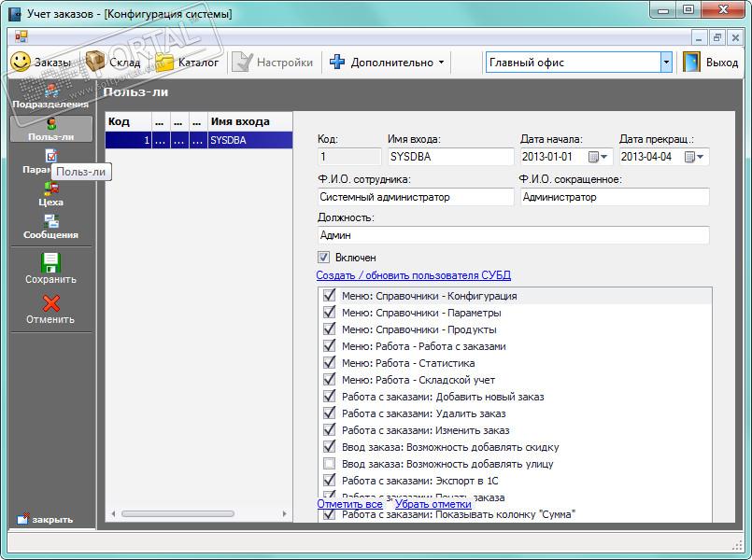Click the Код column header

(x=129, y=121)
